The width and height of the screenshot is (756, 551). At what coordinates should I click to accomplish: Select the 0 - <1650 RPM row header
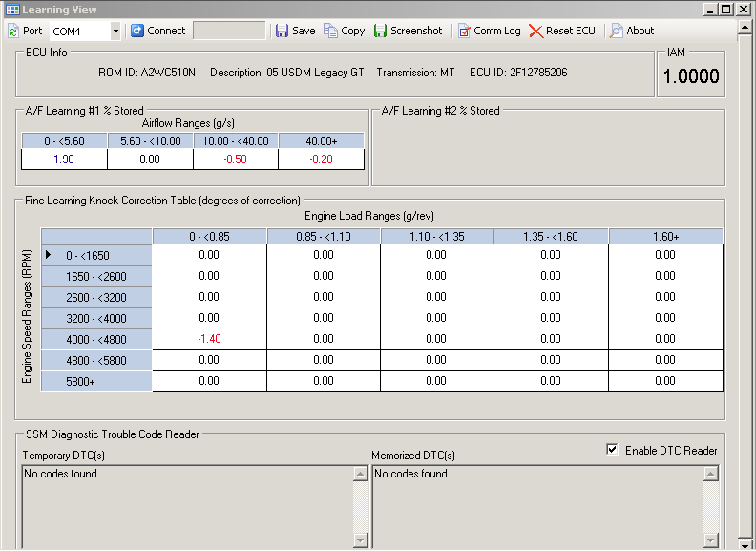(96, 255)
